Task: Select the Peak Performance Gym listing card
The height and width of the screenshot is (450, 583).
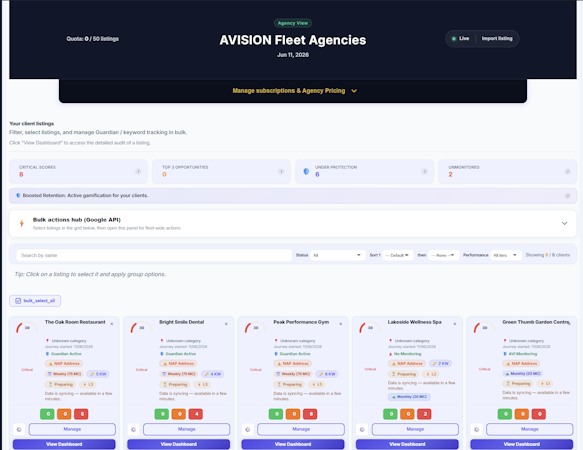Action: 293,383
